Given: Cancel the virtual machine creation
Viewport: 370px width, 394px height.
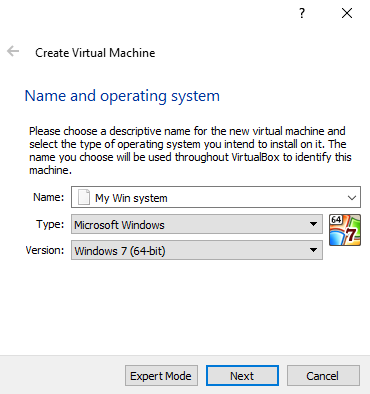Looking at the screenshot, I should point(323,376).
